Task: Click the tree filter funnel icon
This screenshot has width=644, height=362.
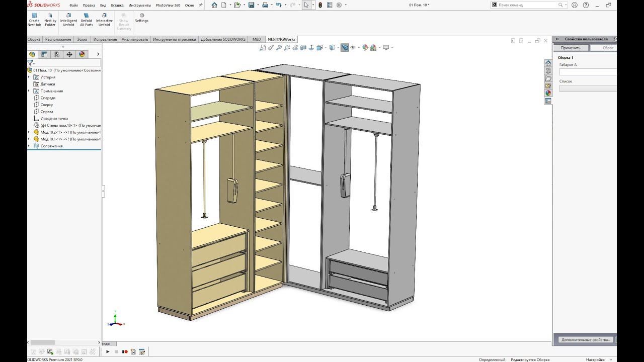Action: coord(30,63)
